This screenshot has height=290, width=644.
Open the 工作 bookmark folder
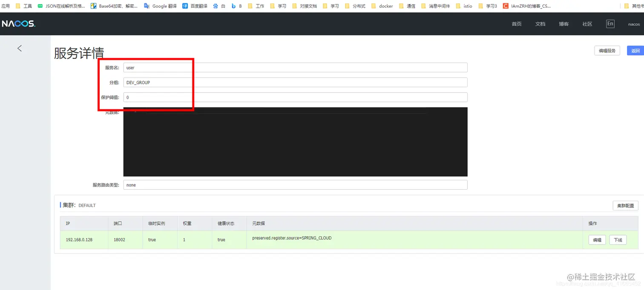(256, 6)
